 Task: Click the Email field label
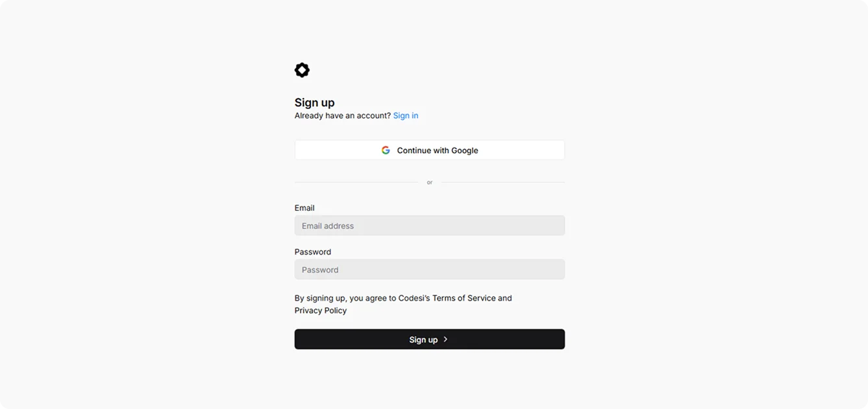pyautogui.click(x=304, y=208)
